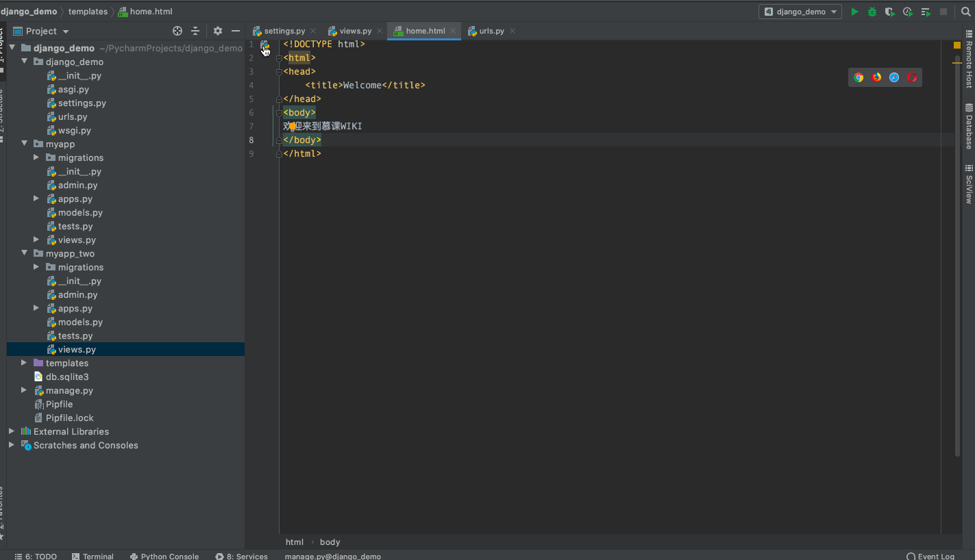This screenshot has height=560, width=975.
Task: Click the Stop square button
Action: tap(943, 12)
